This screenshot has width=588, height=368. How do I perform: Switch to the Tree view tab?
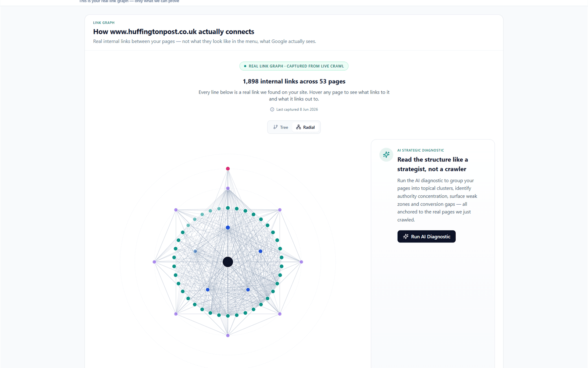coord(281,127)
